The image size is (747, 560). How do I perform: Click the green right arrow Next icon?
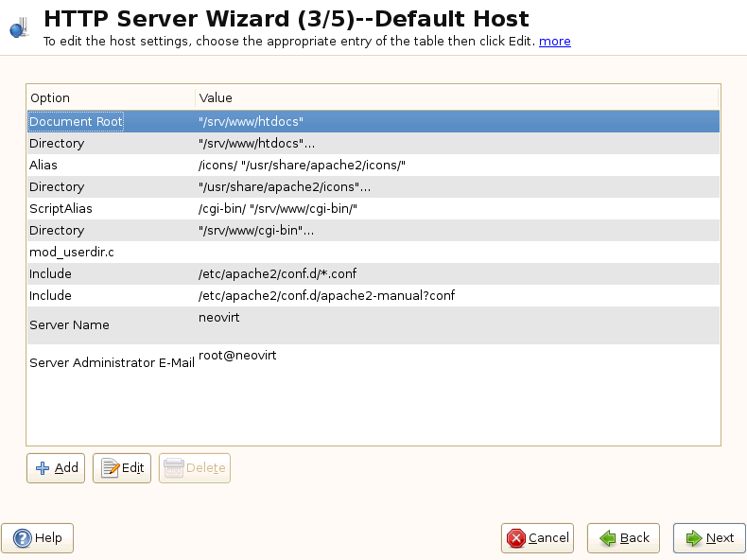(693, 538)
